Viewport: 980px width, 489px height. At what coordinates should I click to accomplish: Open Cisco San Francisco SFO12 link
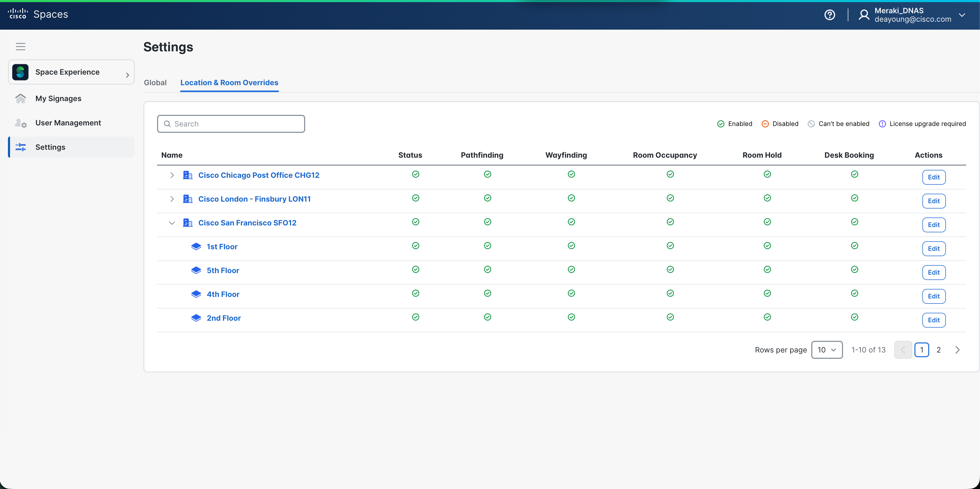tap(247, 223)
